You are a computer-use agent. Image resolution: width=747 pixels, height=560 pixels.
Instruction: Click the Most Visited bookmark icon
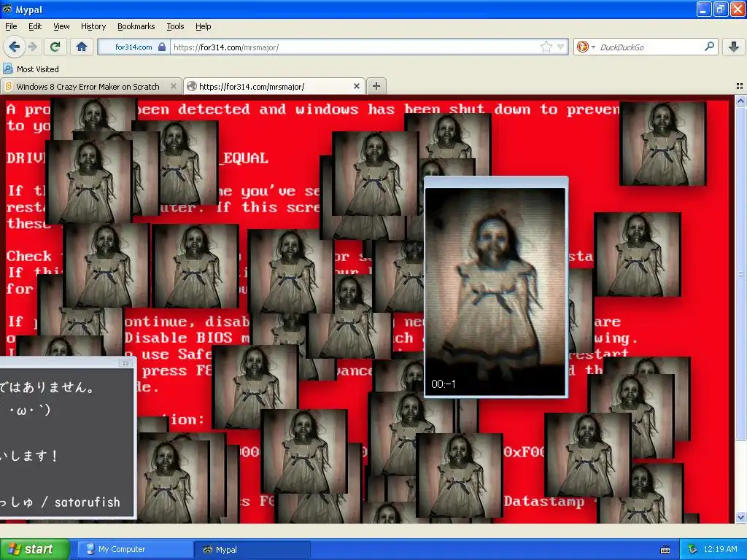pos(8,69)
